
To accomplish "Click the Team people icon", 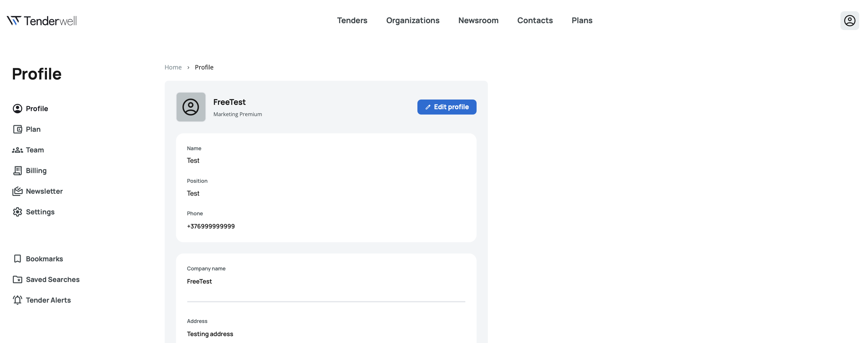I will coord(17,150).
